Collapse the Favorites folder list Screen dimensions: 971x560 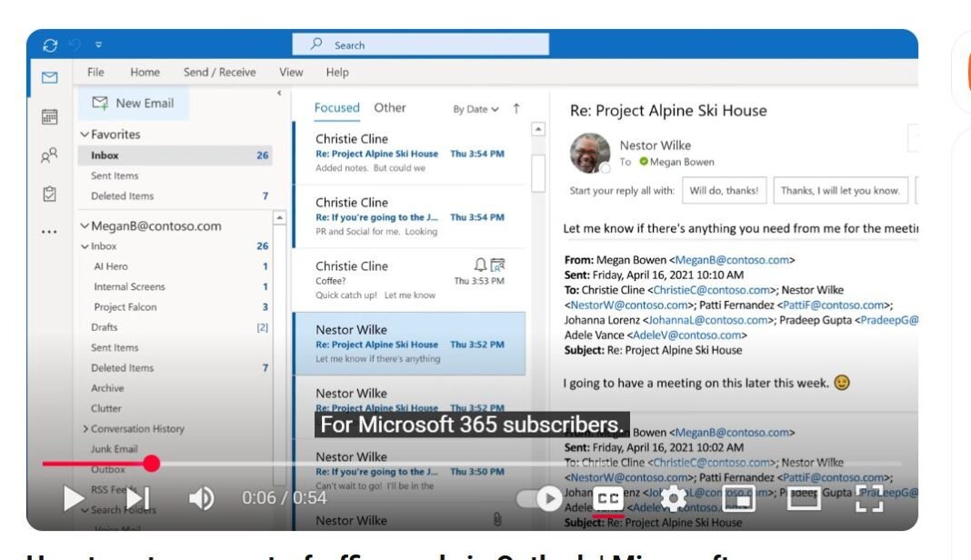85,134
